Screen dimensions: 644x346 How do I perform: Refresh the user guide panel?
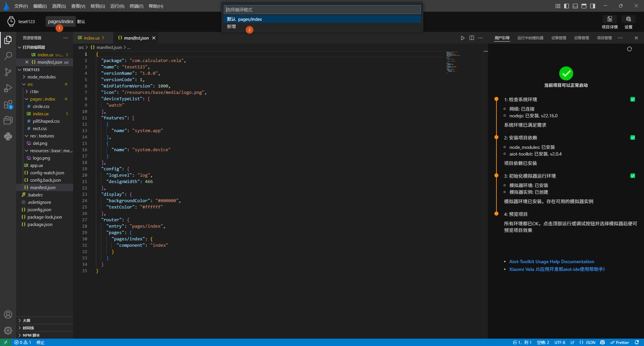[629, 49]
